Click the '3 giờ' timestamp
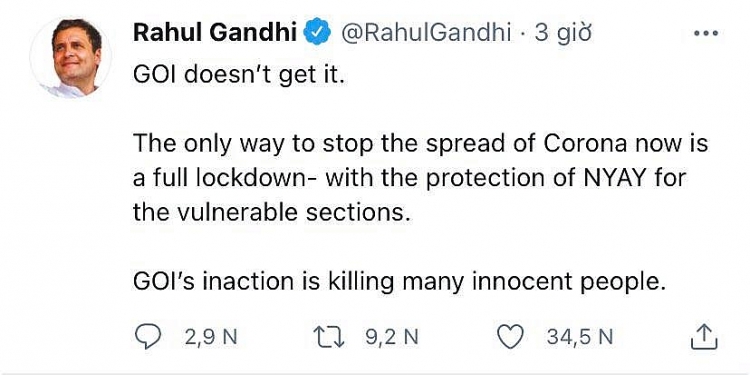This screenshot has width=750, height=375. point(563,35)
